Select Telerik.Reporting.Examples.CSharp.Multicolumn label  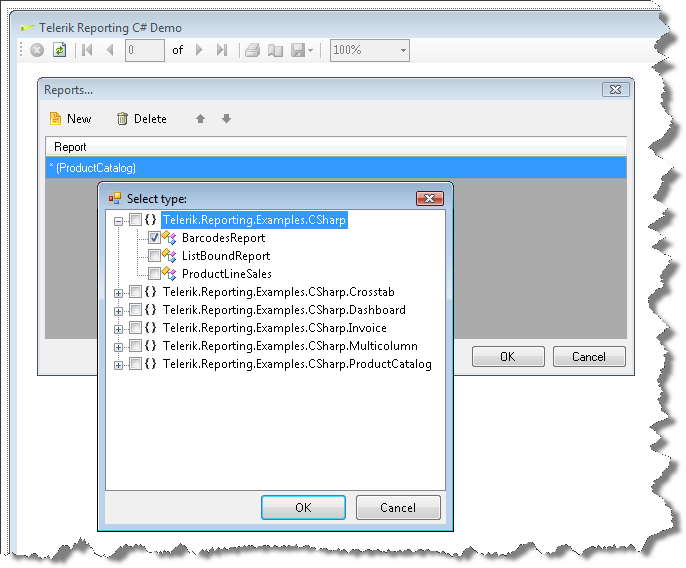pyautogui.click(x=290, y=346)
